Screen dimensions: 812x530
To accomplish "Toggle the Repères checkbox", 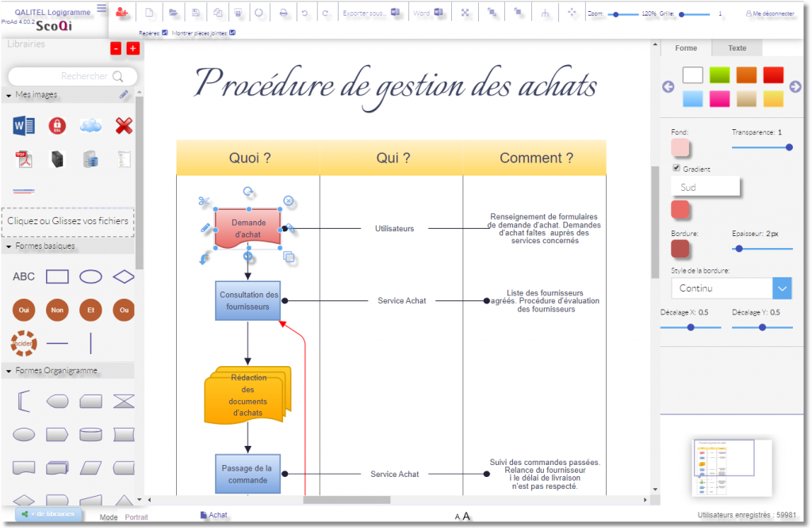I will click(165, 32).
